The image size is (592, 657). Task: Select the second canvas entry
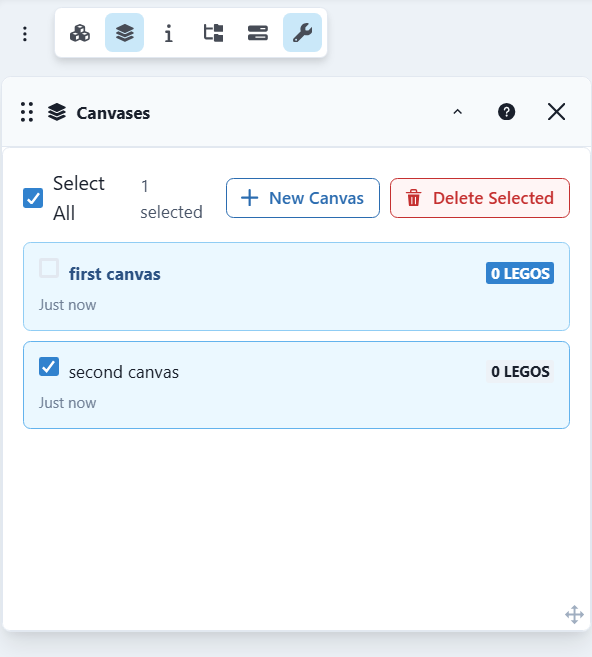tap(296, 385)
